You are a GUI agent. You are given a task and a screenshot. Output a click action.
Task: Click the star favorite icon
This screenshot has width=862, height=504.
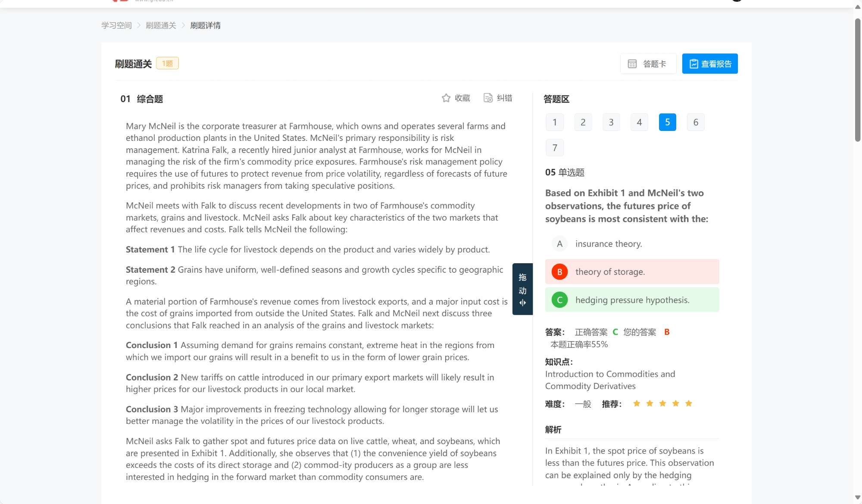446,98
